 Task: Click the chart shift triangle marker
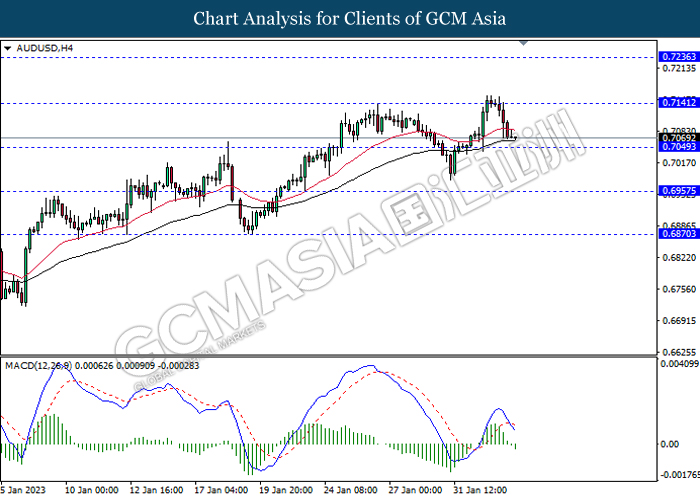pyautogui.click(x=524, y=43)
